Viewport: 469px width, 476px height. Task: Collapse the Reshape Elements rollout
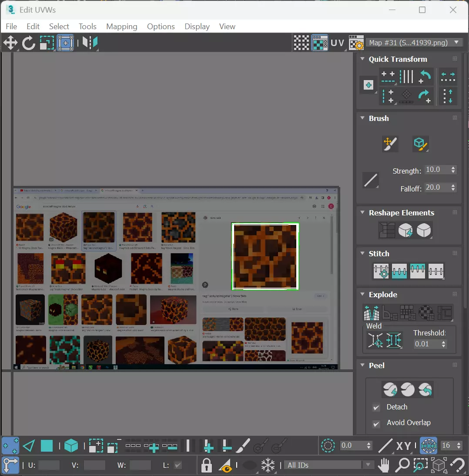[362, 212]
